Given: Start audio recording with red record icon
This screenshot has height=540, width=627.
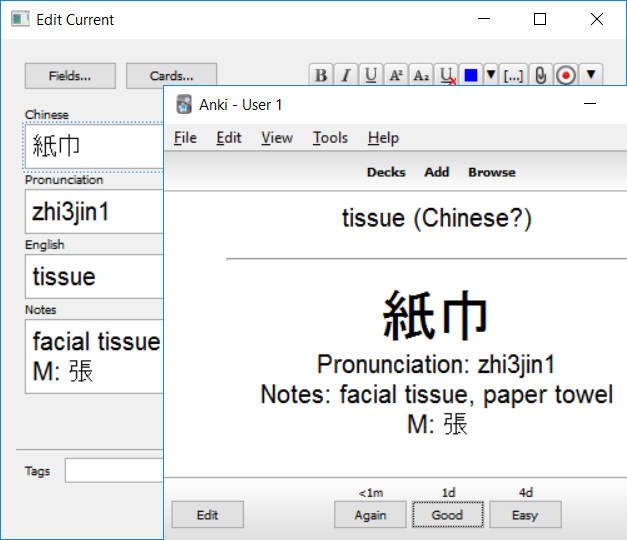Looking at the screenshot, I should tap(566, 75).
